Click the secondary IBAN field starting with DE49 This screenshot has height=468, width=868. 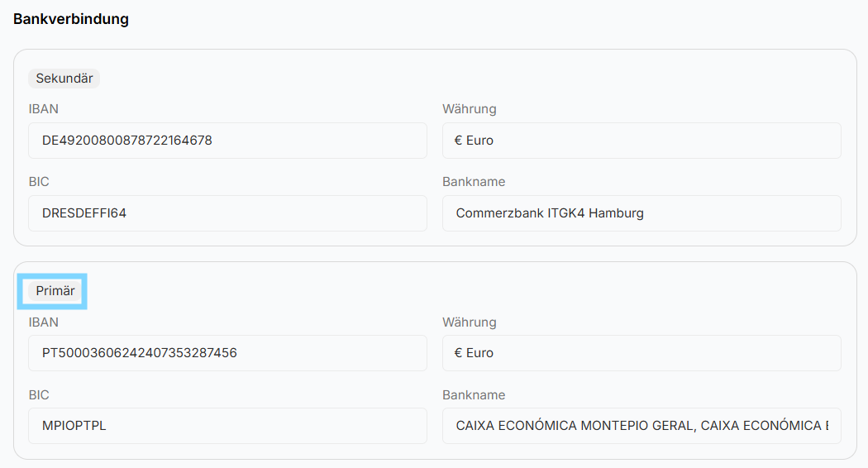pos(227,141)
